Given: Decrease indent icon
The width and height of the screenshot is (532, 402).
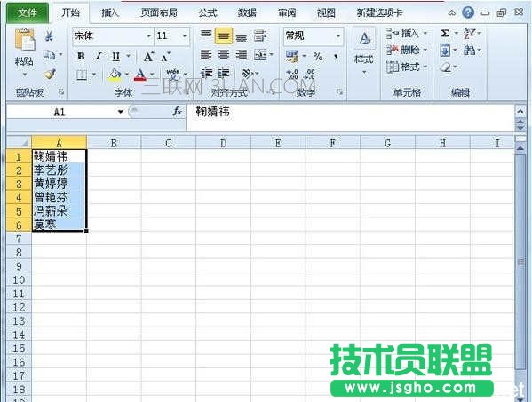Looking at the screenshot, I should point(206,74).
